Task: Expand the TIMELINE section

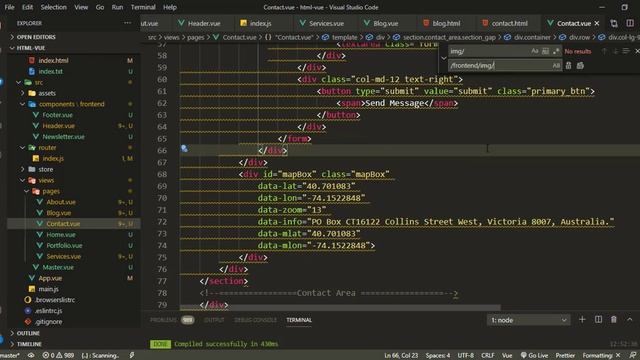Action: tap(29, 344)
